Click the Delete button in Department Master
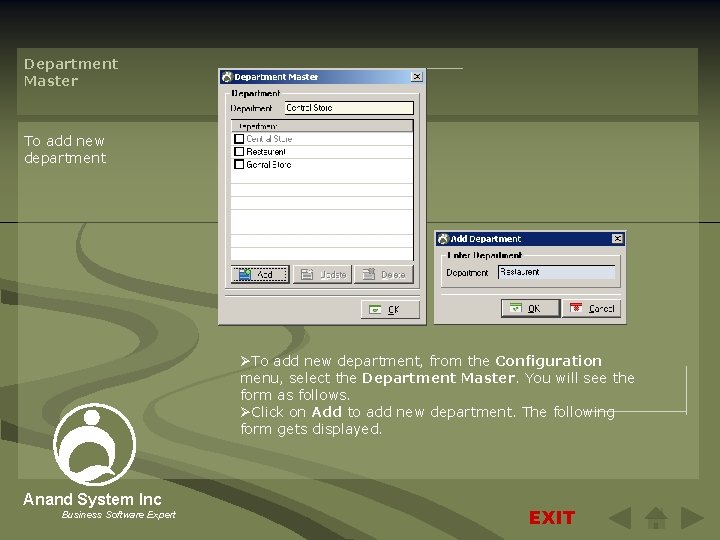Screen dimensions: 720x540 click(384, 274)
